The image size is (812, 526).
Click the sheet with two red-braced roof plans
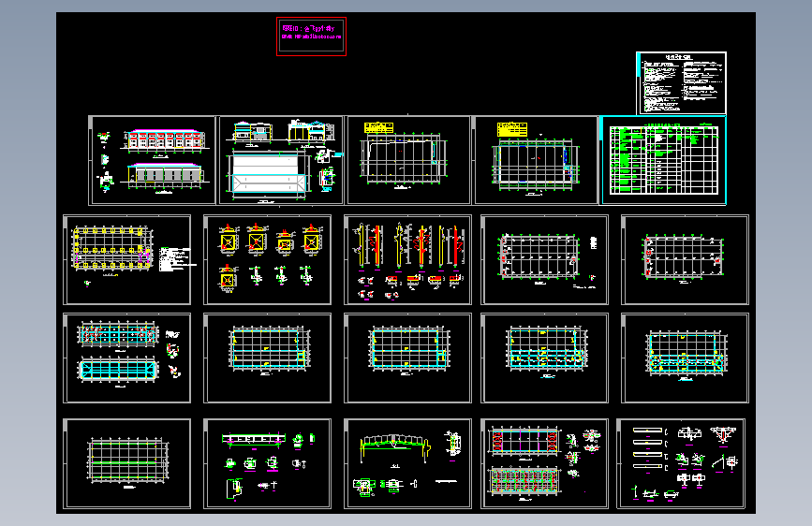pos(544,463)
